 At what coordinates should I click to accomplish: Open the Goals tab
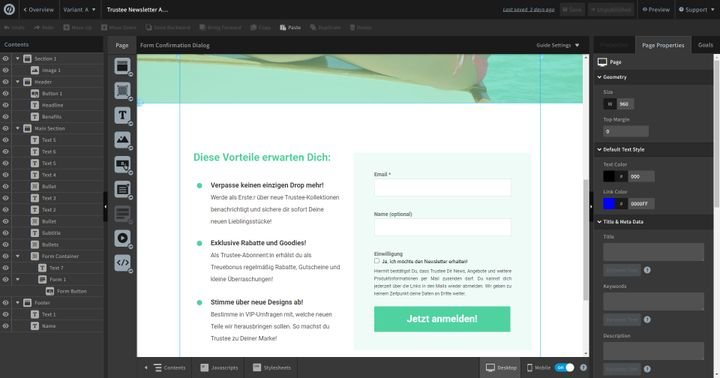coord(705,45)
